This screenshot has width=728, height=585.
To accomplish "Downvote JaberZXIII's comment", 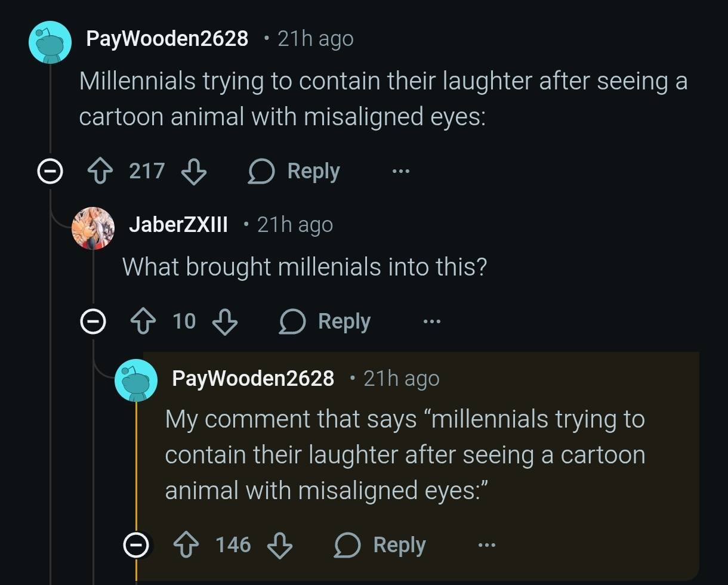I will click(225, 322).
